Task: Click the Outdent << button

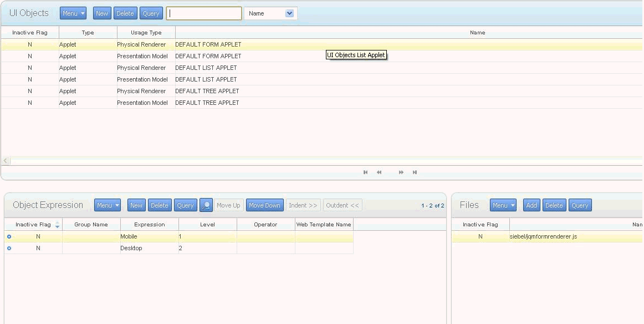Action: pyautogui.click(x=343, y=205)
